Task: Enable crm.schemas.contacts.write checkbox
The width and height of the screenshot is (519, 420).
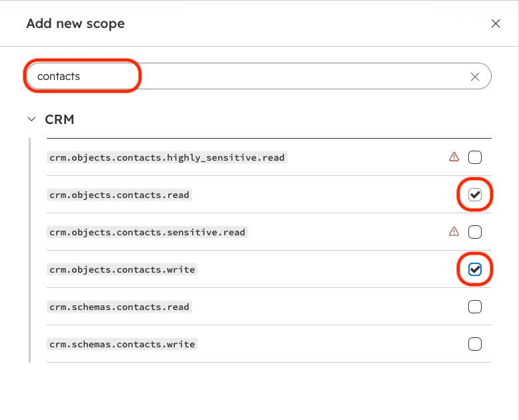Action: (475, 344)
